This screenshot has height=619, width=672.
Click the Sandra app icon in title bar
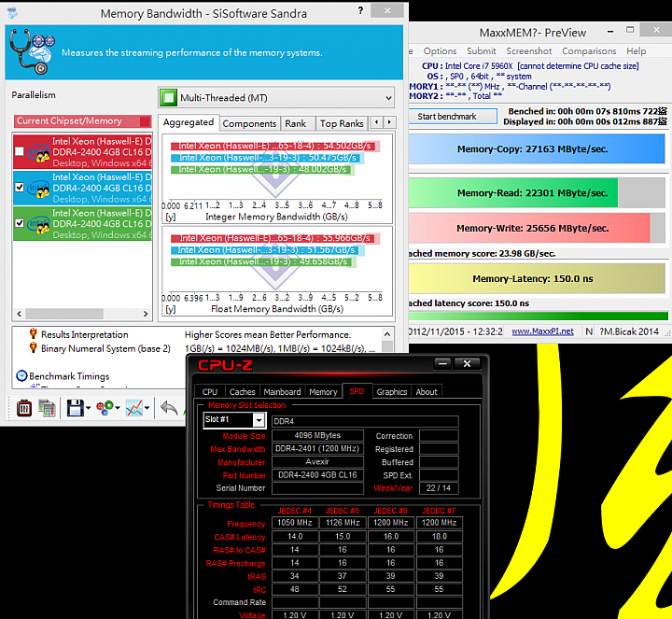tap(12, 13)
